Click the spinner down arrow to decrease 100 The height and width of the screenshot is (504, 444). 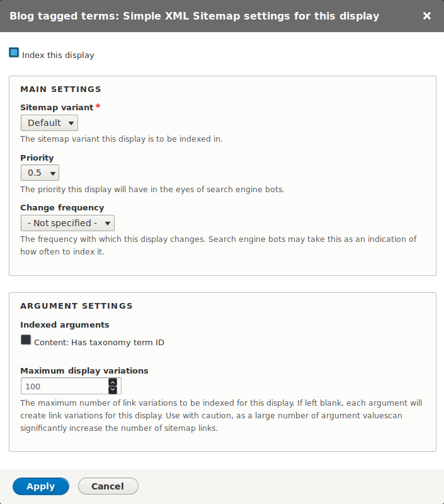click(113, 389)
